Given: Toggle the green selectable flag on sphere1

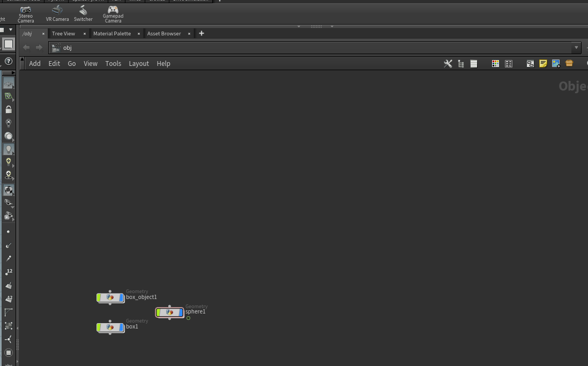Looking at the screenshot, I should (159, 312).
